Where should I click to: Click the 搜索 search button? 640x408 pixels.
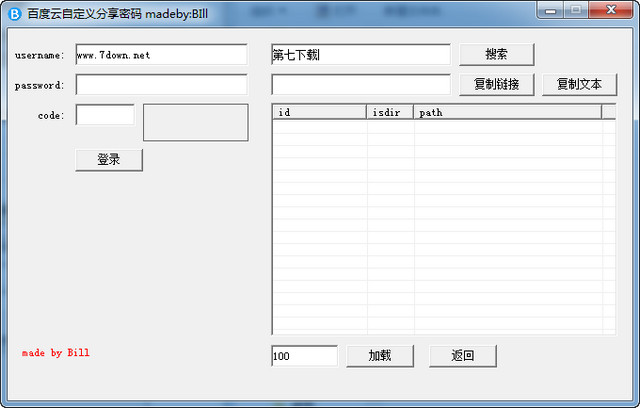point(497,54)
